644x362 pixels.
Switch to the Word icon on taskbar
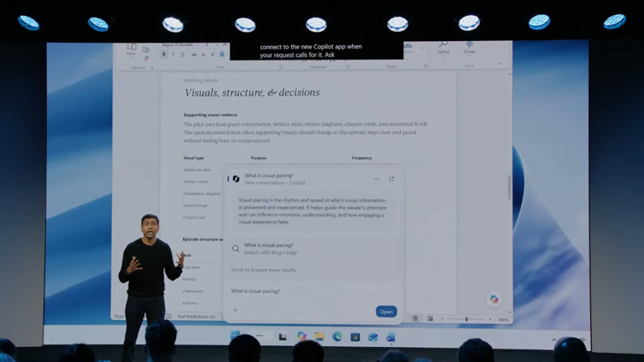pos(391,338)
